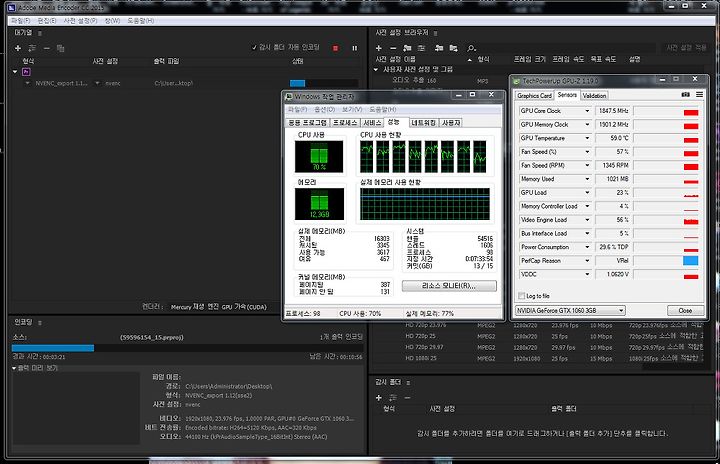Click the apply preset button in the preset browser
The image size is (720, 464).
pyautogui.click(x=686, y=48)
